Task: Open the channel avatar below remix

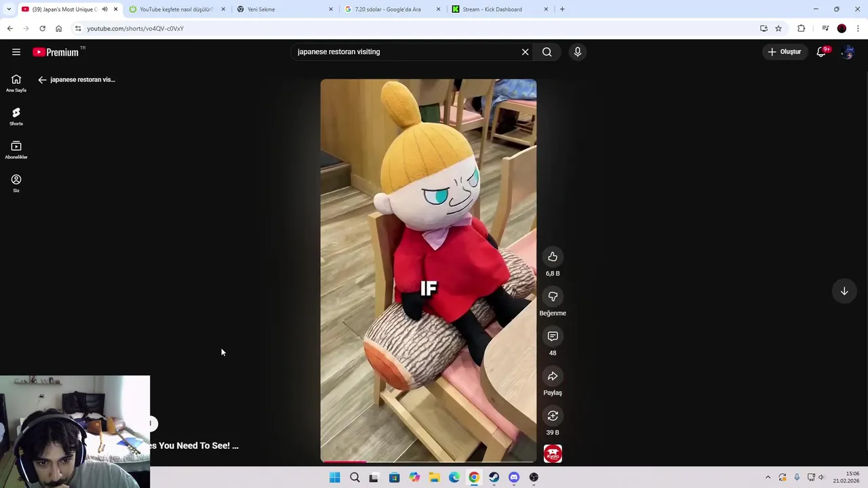Action: point(553,453)
